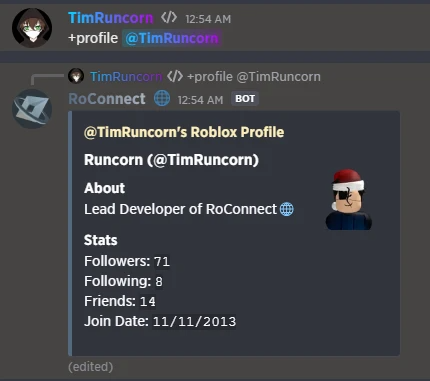Click the globe badge next to RoConnect name
The width and height of the screenshot is (430, 381).
pyautogui.click(x=162, y=99)
